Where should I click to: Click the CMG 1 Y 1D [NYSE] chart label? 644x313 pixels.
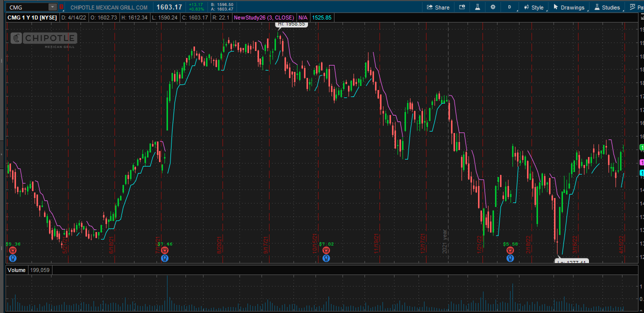pyautogui.click(x=32, y=17)
